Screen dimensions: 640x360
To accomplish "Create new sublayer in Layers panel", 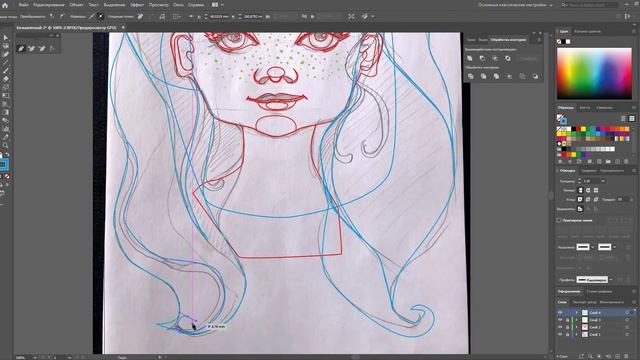I will [608, 356].
